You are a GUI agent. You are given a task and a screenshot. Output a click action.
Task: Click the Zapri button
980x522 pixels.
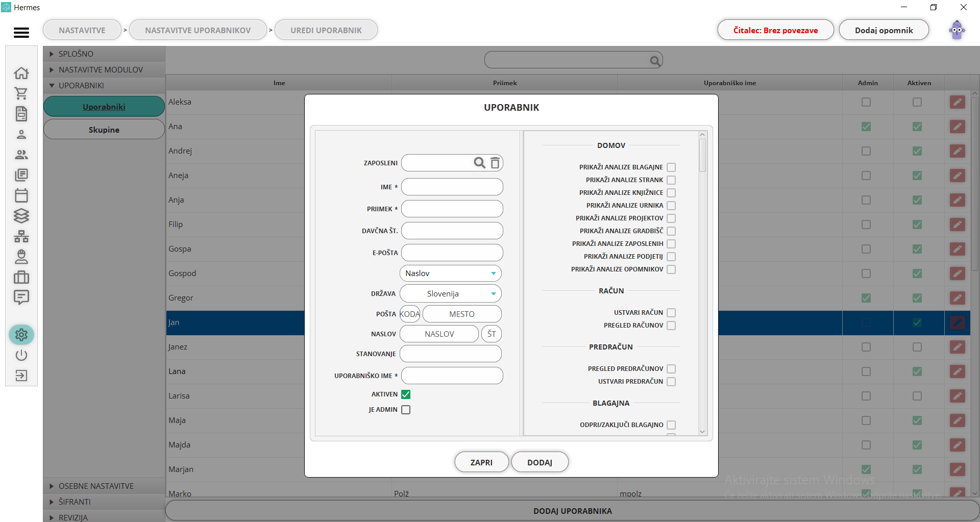[x=481, y=462]
